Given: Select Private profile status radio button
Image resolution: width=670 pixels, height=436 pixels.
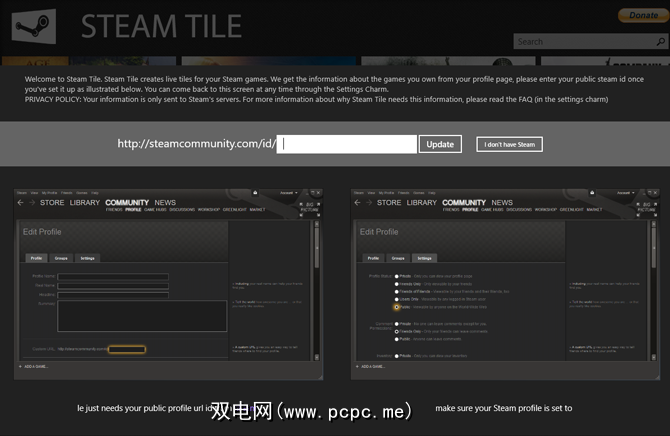Looking at the screenshot, I should tap(397, 277).
